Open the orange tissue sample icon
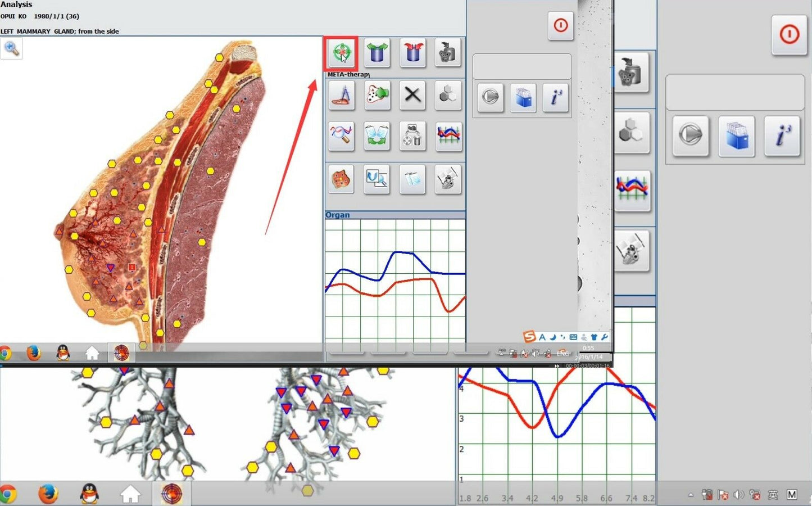The image size is (812, 506). 341,179
